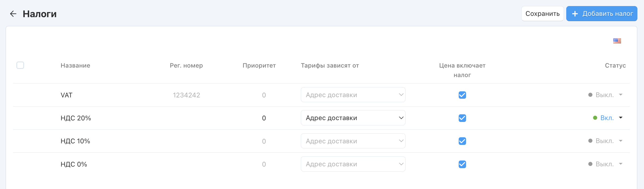
Task: Click the Сохранить button
Action: (x=542, y=14)
